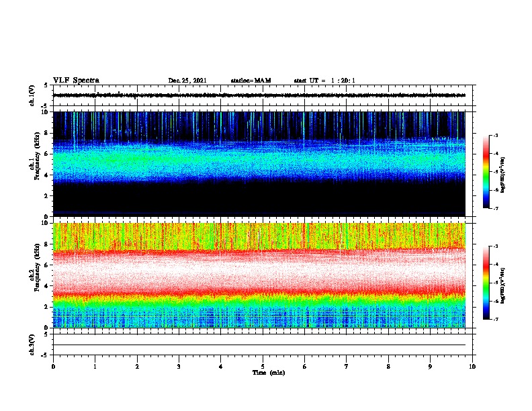
Task: Click the "-7" label on lower color bar
Action: tap(495, 320)
